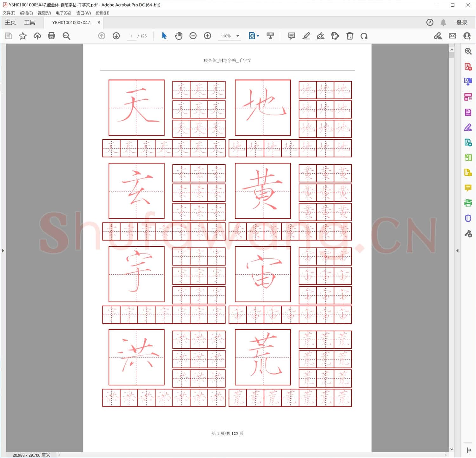
Task: Send file by email envelope icon
Action: pyautogui.click(x=453, y=36)
